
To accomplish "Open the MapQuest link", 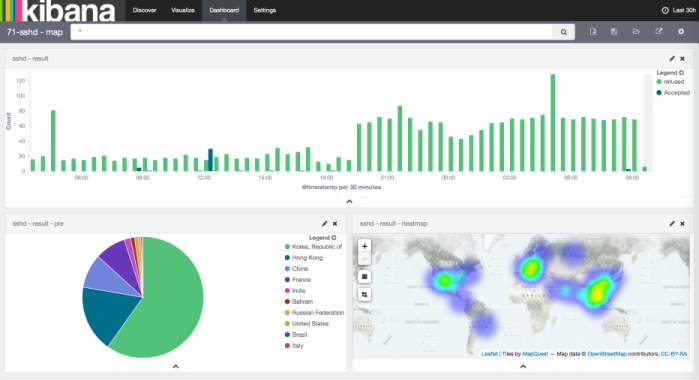I will 535,354.
